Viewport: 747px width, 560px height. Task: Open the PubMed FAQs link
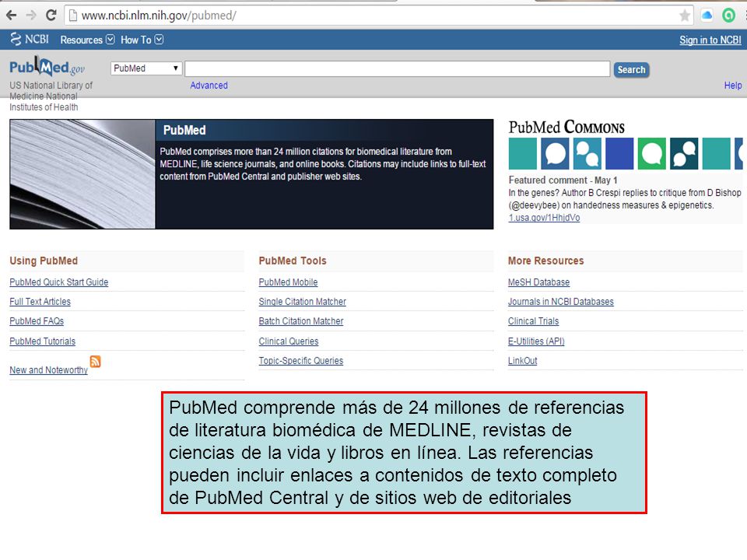(x=37, y=321)
